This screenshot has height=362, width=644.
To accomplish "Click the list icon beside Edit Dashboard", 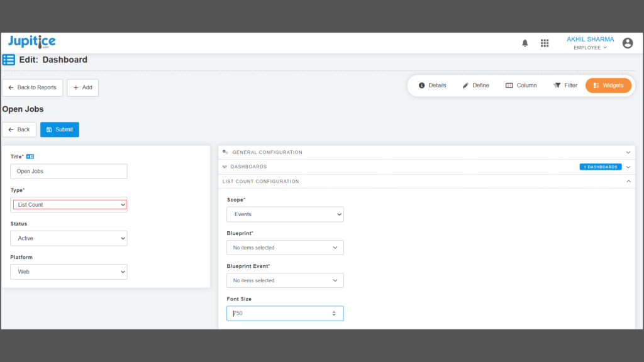I will (x=9, y=60).
